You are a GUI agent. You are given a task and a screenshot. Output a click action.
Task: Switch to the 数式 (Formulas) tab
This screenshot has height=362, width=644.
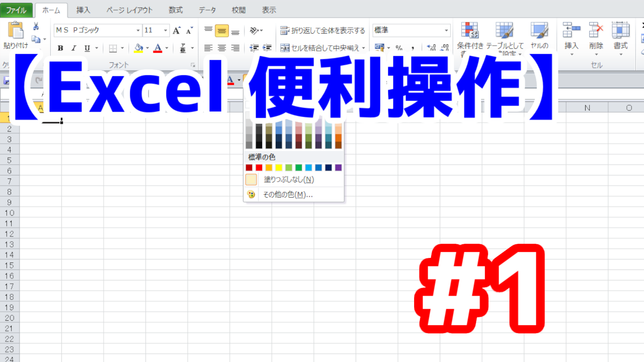176,10
